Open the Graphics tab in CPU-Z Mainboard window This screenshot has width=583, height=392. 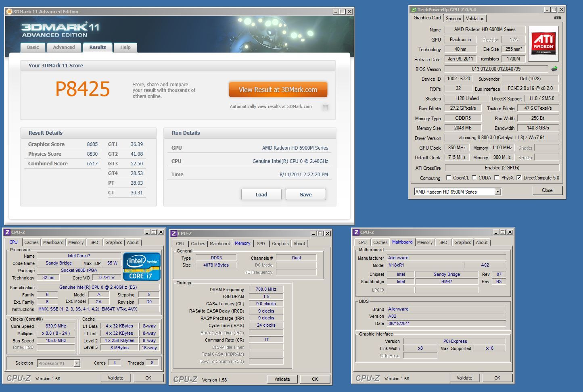pyautogui.click(x=462, y=242)
